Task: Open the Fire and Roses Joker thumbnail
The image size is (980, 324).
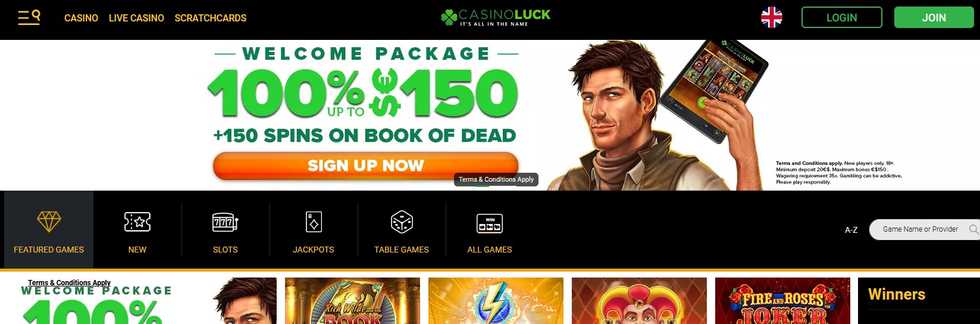Action: coord(782,301)
